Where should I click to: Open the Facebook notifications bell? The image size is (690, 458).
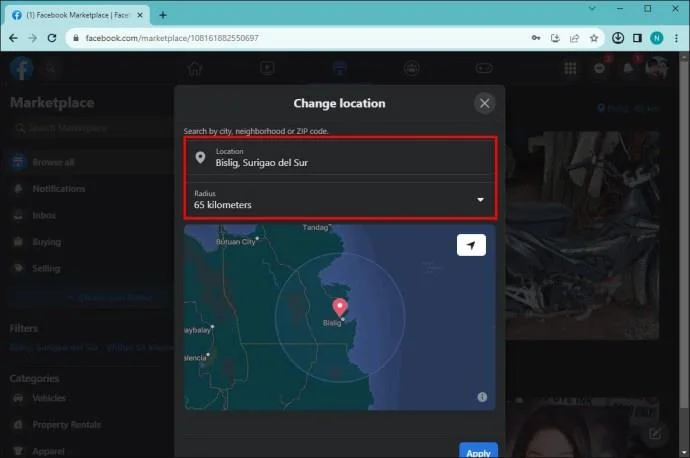(628, 68)
